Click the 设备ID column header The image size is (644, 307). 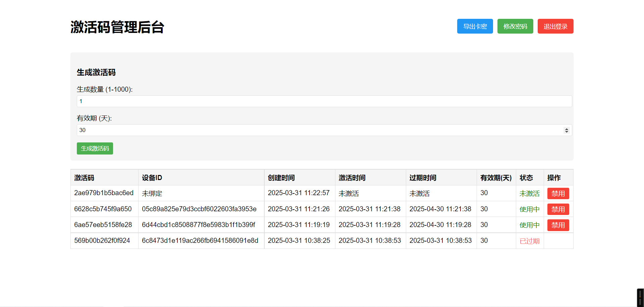152,178
